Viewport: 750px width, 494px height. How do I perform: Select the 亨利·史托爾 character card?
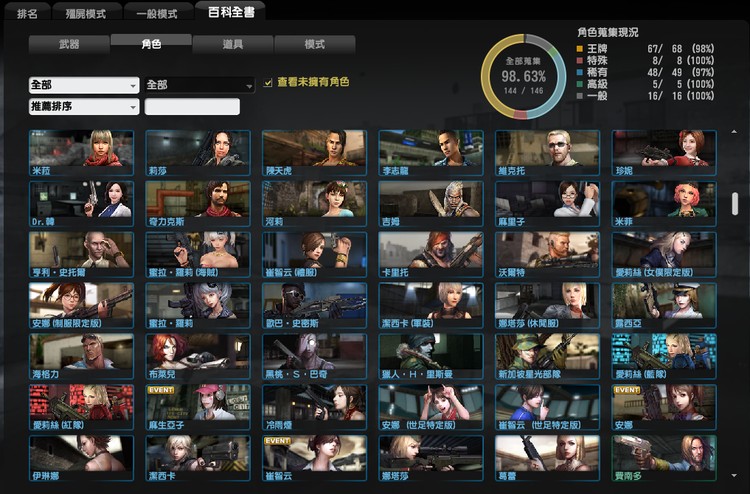coord(81,255)
